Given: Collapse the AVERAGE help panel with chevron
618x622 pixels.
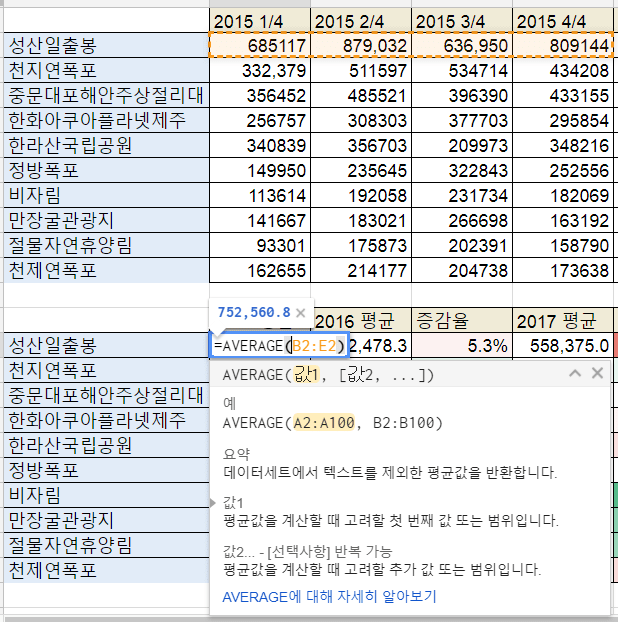Looking at the screenshot, I should pos(575,374).
